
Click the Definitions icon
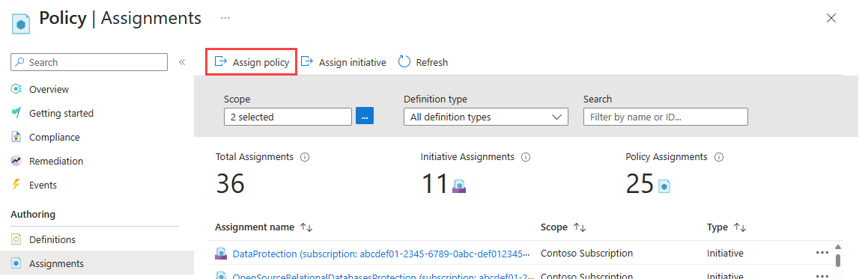click(x=16, y=240)
